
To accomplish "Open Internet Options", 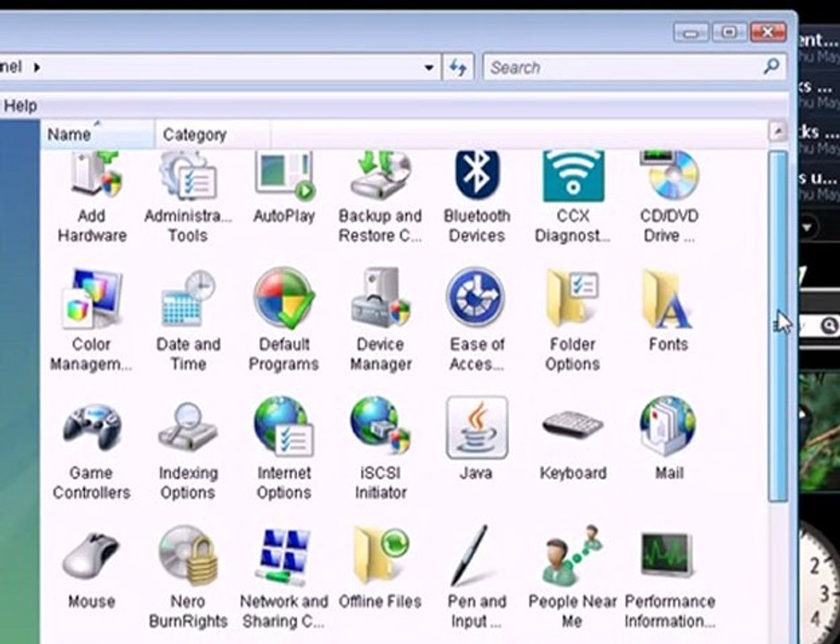I will [x=284, y=449].
